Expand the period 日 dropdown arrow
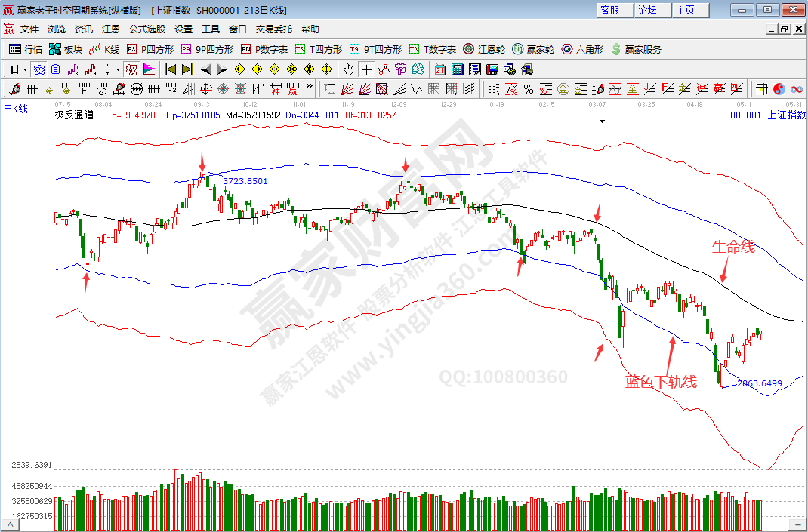Viewport: 808px width, 532px height. pos(25,69)
